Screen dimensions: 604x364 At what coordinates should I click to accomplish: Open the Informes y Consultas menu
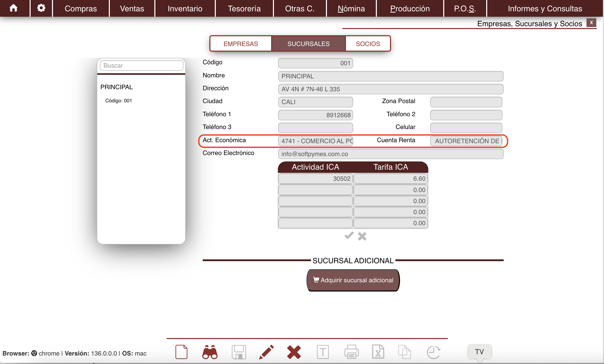545,8
